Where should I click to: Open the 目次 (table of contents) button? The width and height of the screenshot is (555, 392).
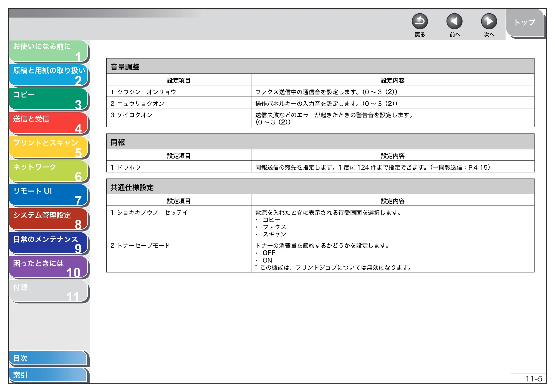[x=48, y=358]
